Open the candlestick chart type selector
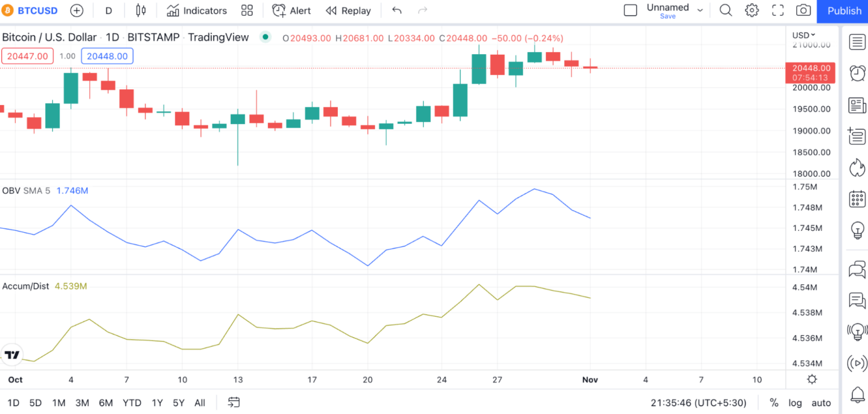Image resolution: width=868 pixels, height=414 pixels. [141, 10]
